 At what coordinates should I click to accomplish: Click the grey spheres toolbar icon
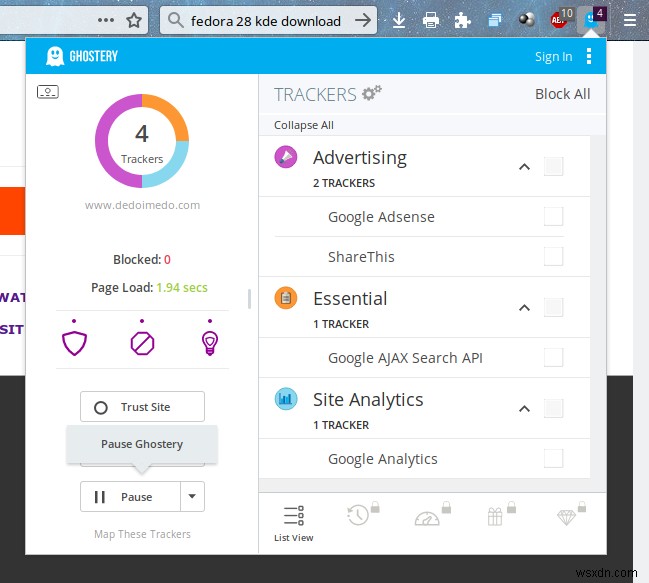coord(526,19)
